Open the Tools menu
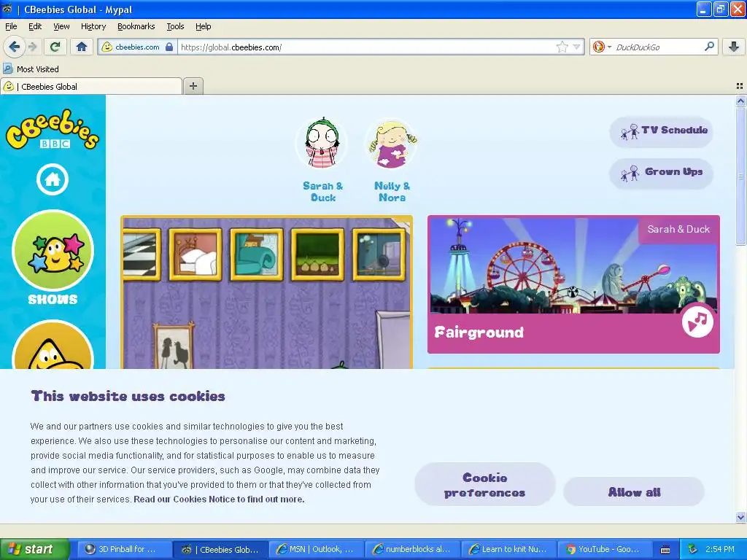This screenshot has height=560, width=747. 175,26
